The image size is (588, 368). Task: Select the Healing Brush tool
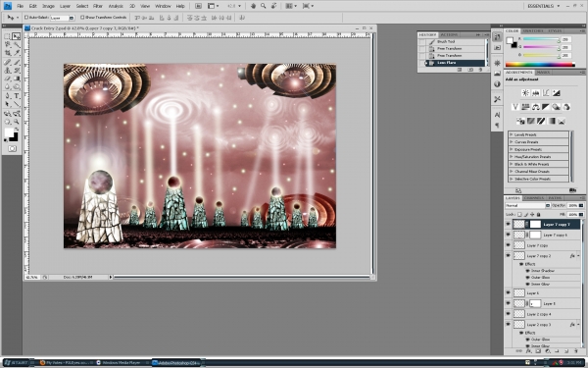pyautogui.click(x=7, y=62)
